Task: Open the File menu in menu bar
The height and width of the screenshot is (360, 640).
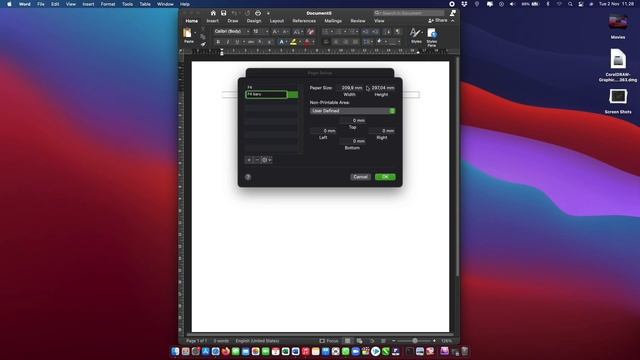Action: coord(41,4)
